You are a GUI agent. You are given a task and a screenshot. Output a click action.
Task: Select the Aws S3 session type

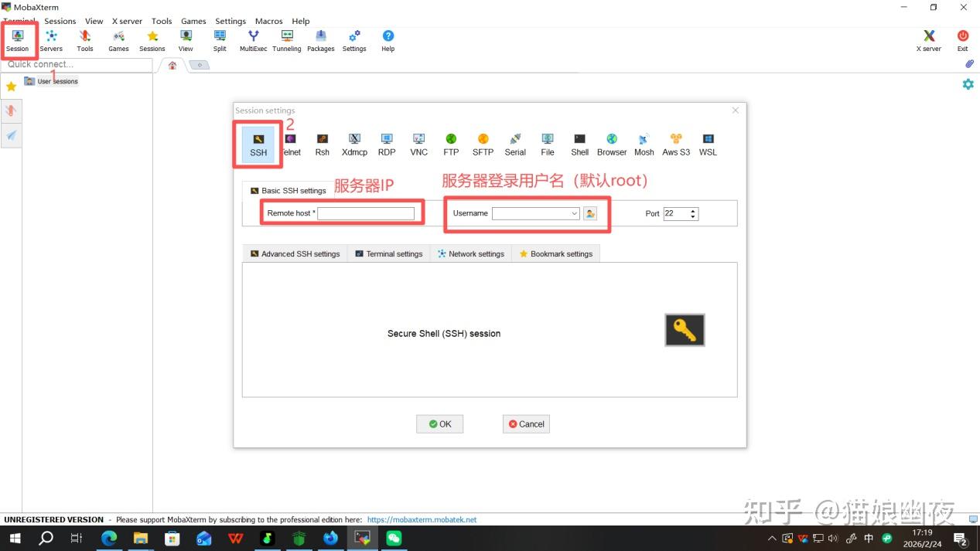(x=676, y=145)
